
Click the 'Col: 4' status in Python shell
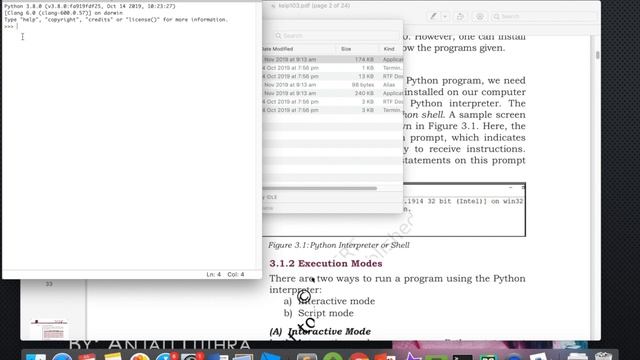click(x=236, y=275)
